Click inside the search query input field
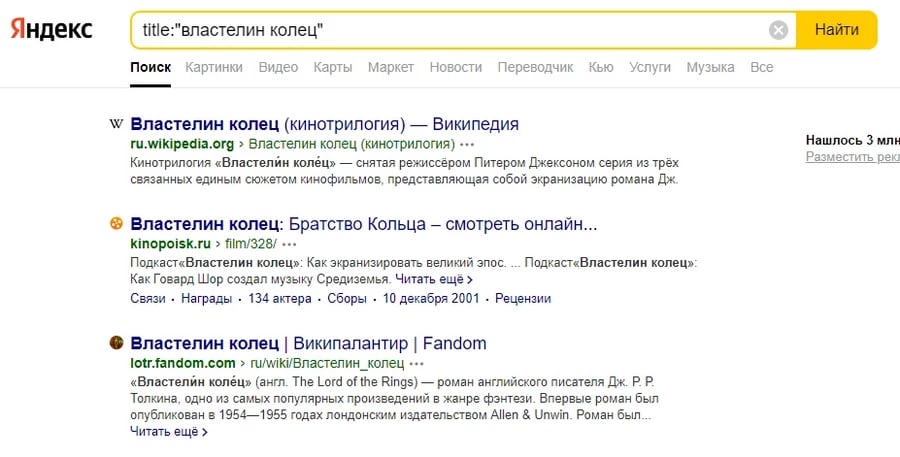The height and width of the screenshot is (457, 900). coord(448,30)
